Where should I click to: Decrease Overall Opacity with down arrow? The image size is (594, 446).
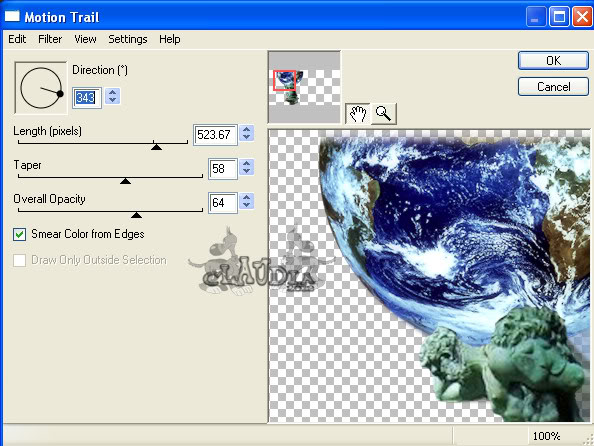(247, 205)
